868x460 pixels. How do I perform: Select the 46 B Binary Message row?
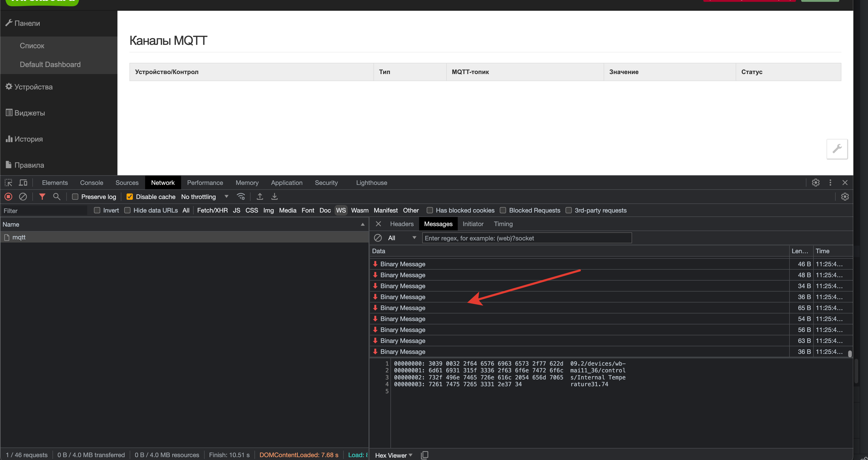[x=611, y=264]
